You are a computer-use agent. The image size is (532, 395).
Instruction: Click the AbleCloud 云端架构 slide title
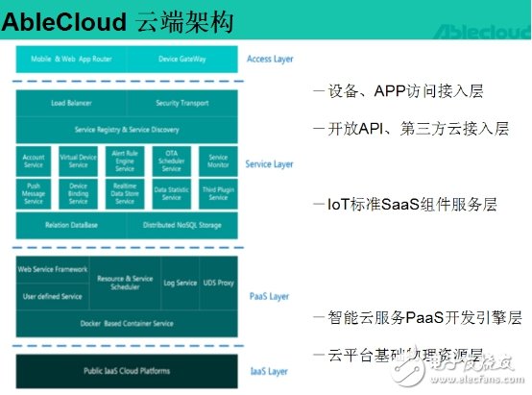117,22
